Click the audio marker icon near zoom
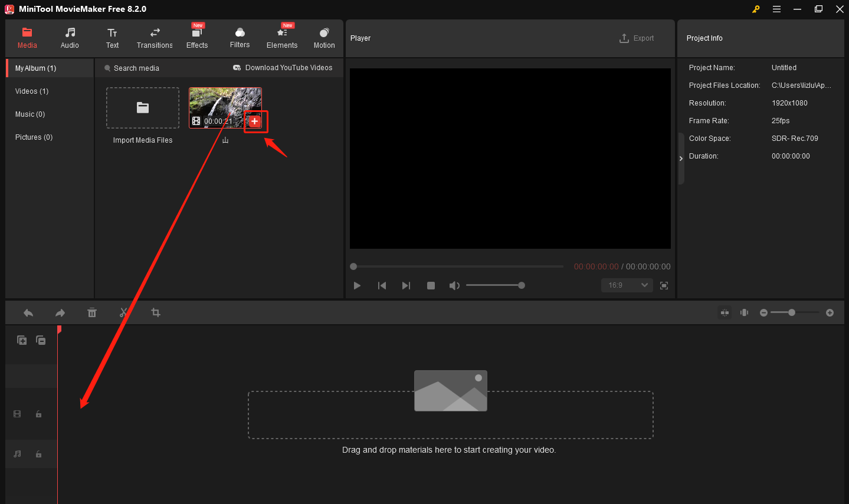 coord(745,312)
